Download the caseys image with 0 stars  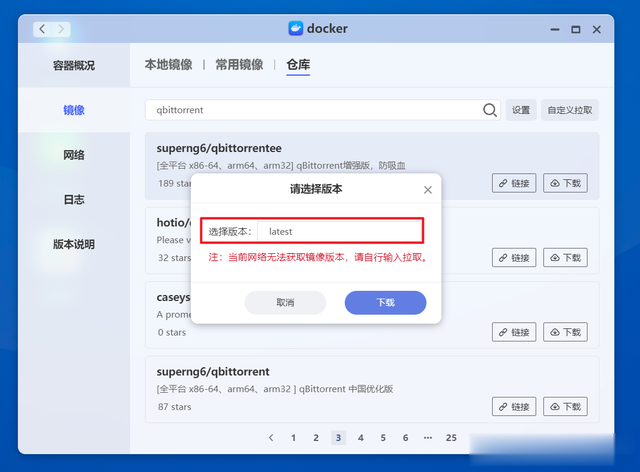[x=565, y=332]
